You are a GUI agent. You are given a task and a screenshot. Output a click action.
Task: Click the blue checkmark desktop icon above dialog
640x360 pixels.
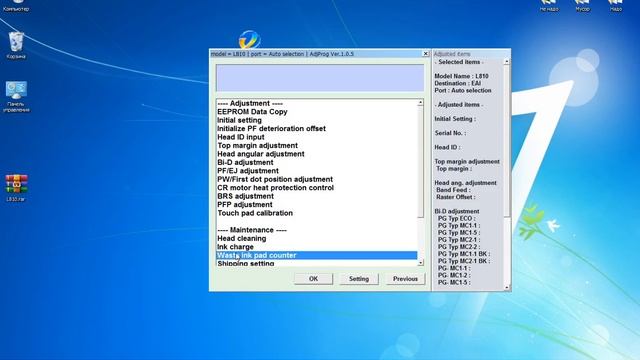coord(249,39)
